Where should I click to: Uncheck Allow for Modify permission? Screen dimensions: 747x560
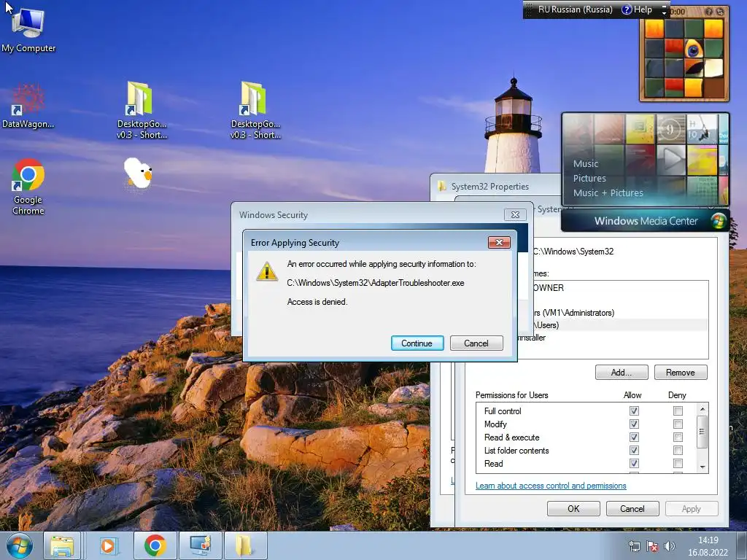click(x=634, y=424)
